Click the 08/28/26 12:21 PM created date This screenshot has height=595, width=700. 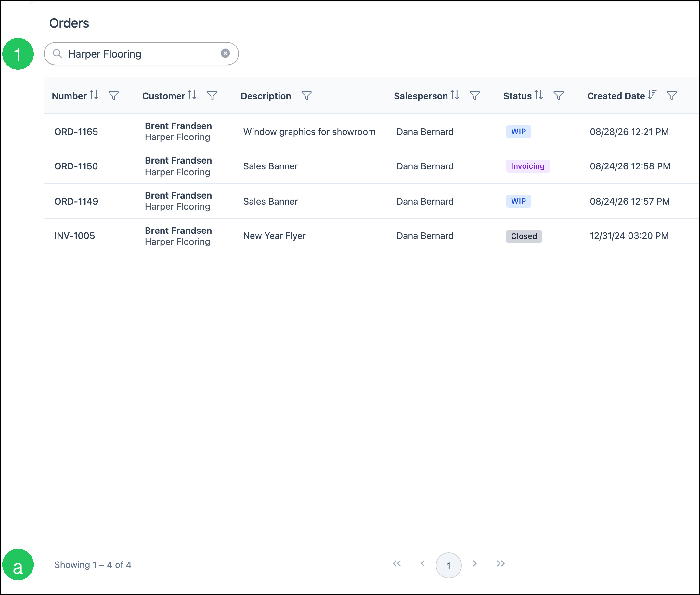pos(629,132)
